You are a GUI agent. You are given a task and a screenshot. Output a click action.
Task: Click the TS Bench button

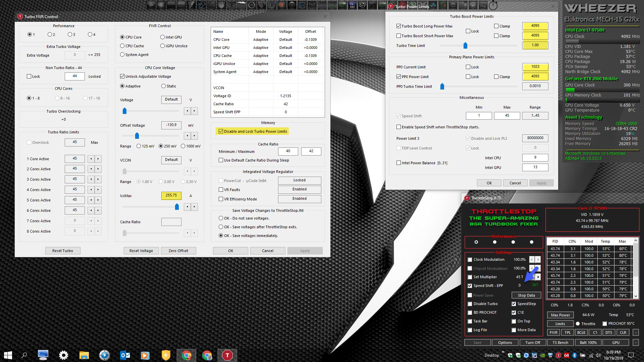click(560, 343)
